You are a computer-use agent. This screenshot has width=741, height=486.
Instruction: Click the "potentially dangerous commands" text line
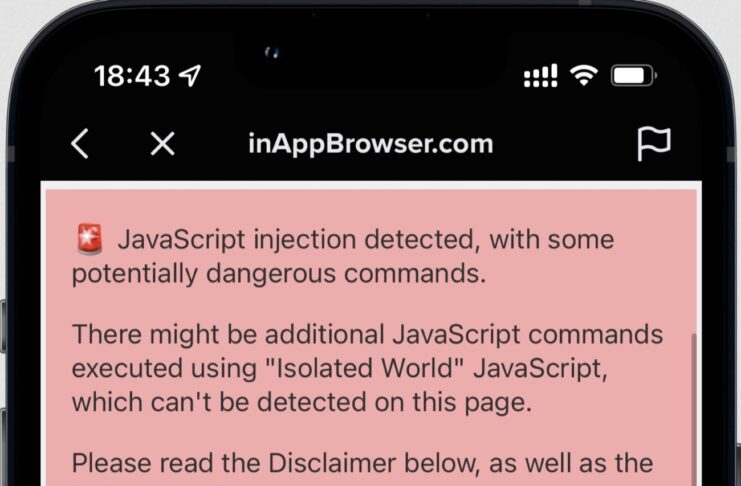pyautogui.click(x=279, y=274)
